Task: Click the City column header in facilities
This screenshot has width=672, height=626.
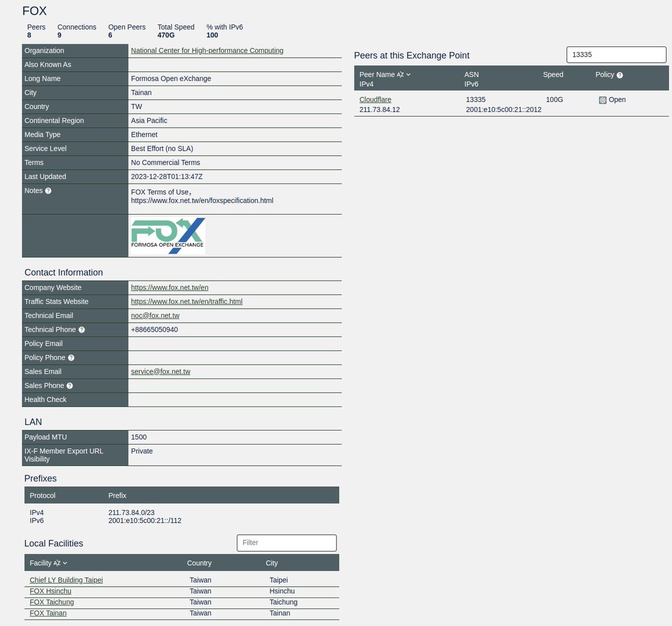Action: (x=272, y=563)
